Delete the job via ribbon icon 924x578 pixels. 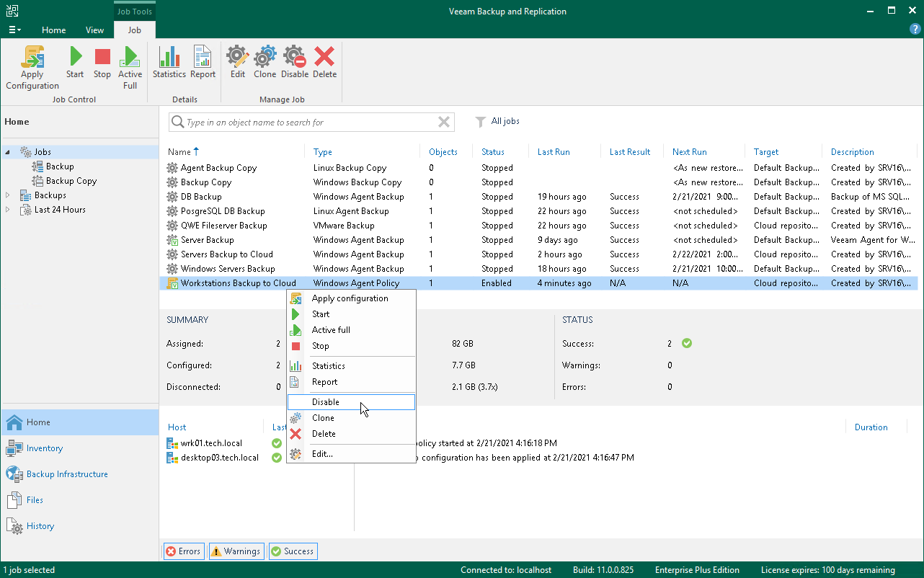coord(324,57)
